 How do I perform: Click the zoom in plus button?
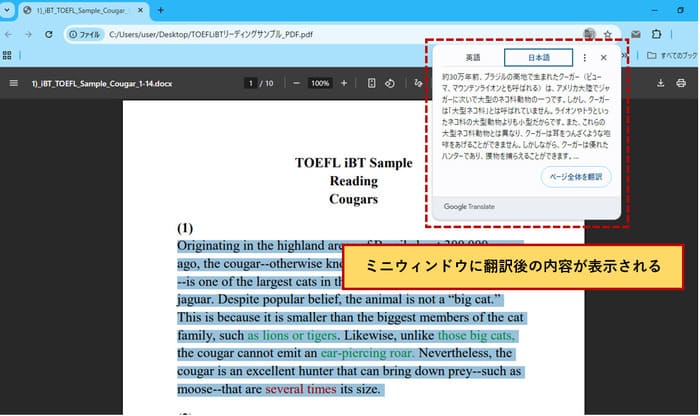pyautogui.click(x=344, y=83)
